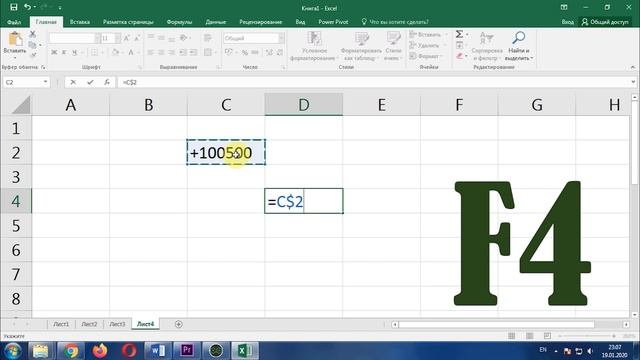Click the Copy icon in clipboard group
The width and height of the screenshot is (640, 360).
(x=33, y=45)
